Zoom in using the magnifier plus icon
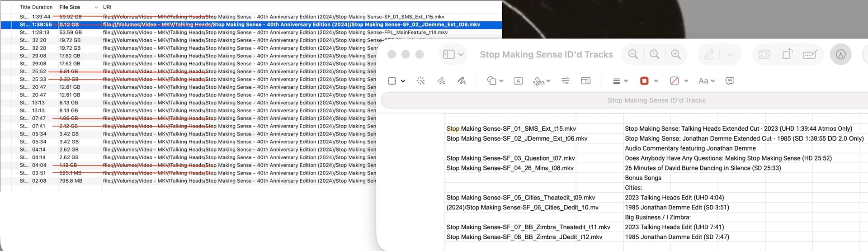868x251 pixels. coord(676,54)
